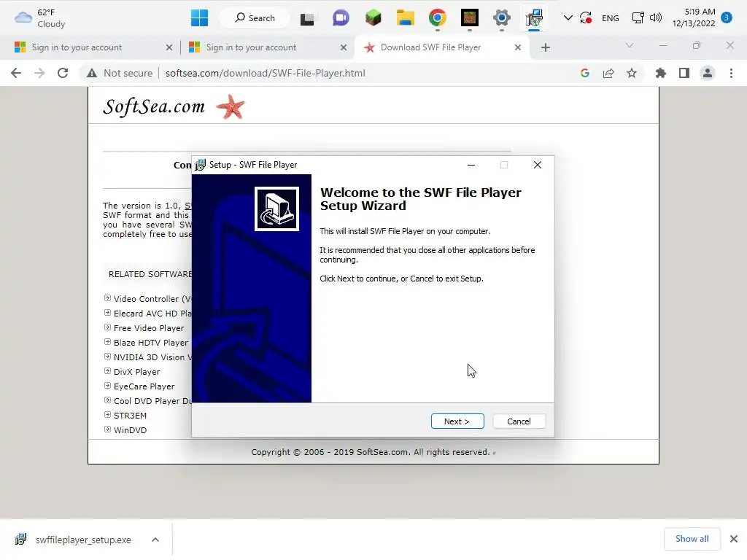The image size is (747, 560).
Task: Open Chrome's tab search dropdown
Action: (x=630, y=46)
